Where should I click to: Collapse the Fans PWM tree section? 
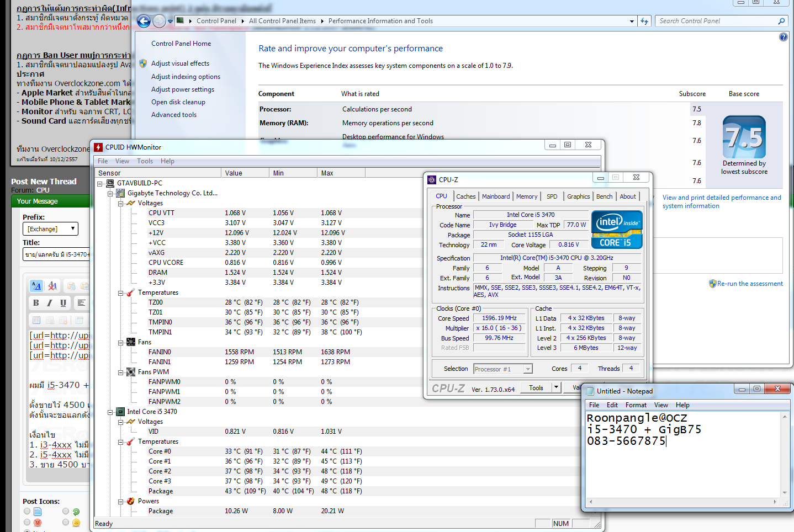pyautogui.click(x=120, y=373)
